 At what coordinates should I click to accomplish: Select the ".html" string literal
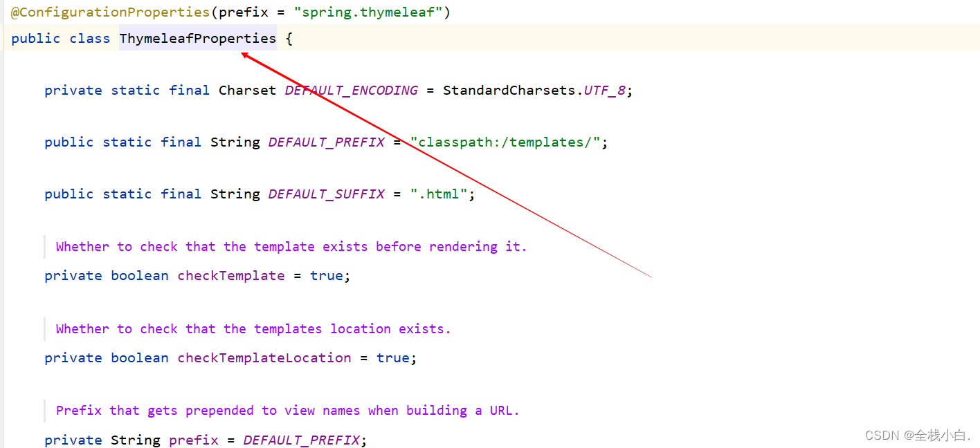pos(439,194)
